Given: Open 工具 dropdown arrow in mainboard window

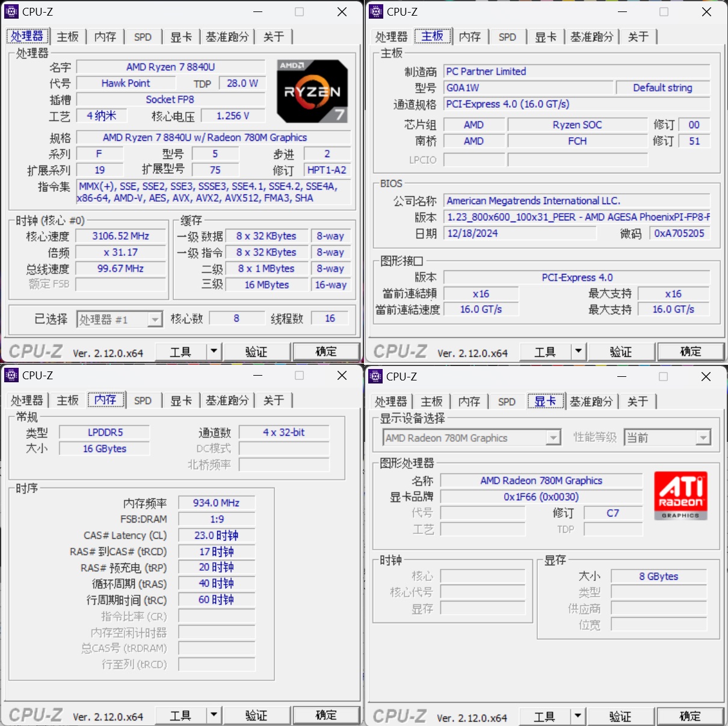Looking at the screenshot, I should coord(578,351).
